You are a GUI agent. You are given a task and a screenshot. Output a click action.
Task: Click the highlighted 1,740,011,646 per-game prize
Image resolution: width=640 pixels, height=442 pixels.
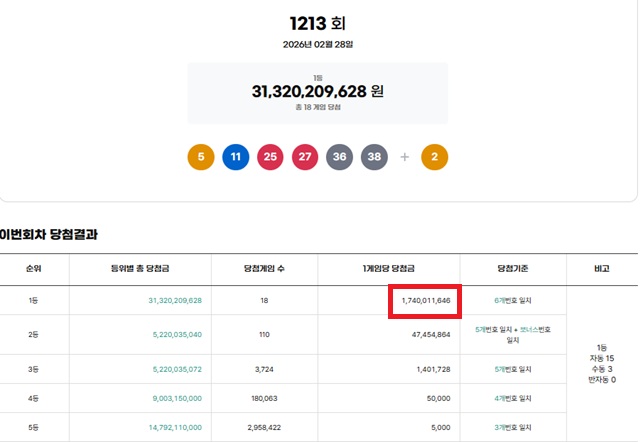coord(424,300)
